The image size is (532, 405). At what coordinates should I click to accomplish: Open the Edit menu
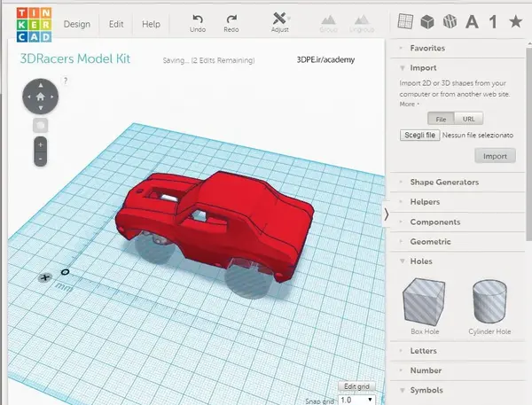(x=116, y=24)
